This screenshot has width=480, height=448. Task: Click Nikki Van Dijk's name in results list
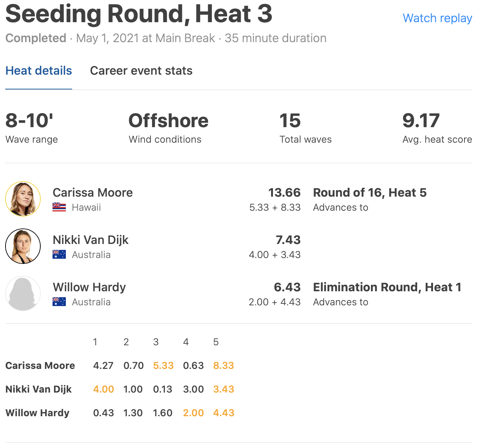[91, 240]
